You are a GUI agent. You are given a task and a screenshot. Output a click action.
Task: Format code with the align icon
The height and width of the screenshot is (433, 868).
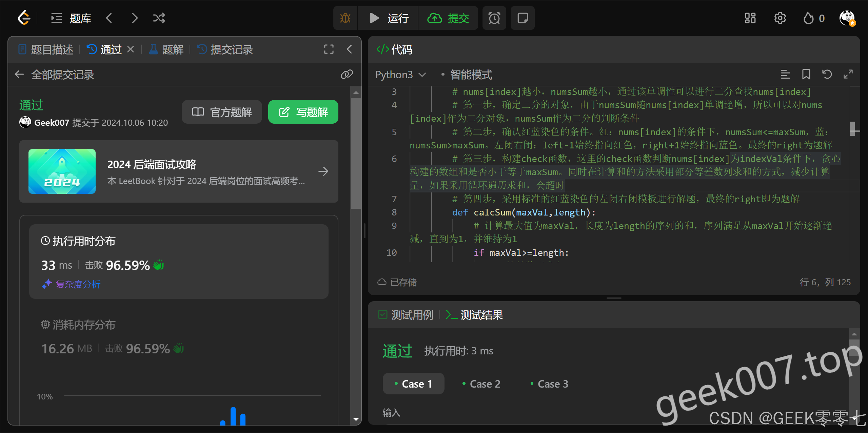785,74
